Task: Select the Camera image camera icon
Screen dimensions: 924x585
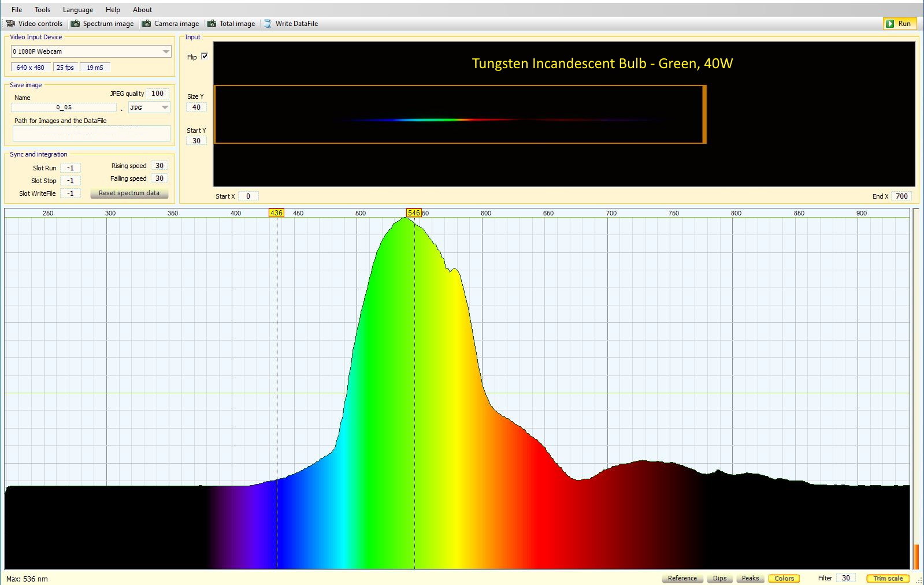Action: coord(147,24)
